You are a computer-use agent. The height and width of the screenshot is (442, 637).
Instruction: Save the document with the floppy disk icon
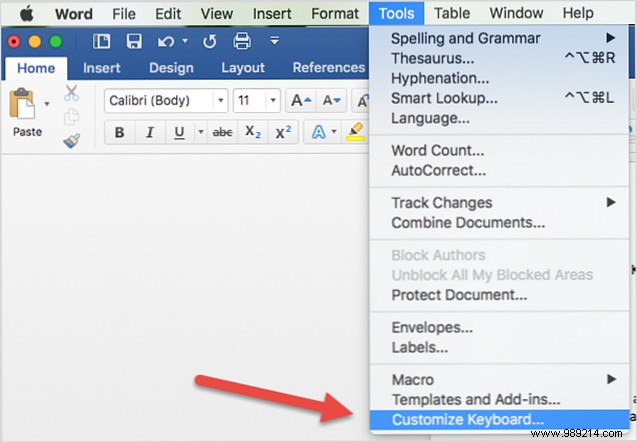[x=134, y=41]
